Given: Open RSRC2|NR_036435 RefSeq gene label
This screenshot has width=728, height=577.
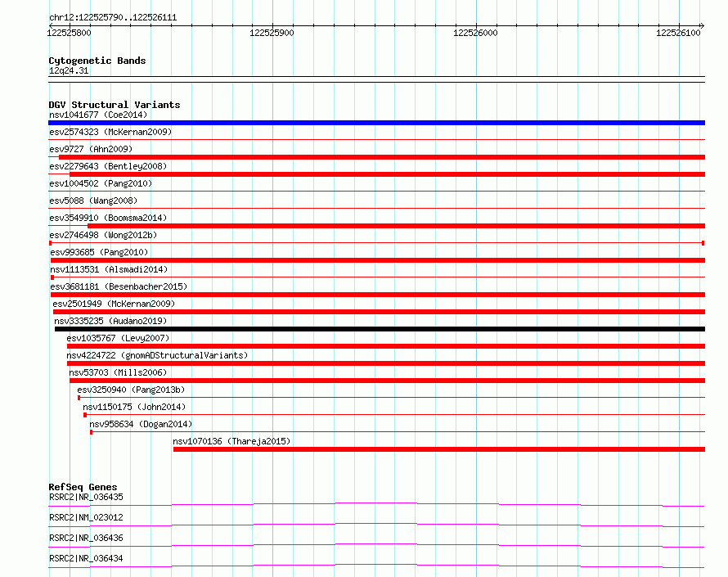Looking at the screenshot, I should pos(86,497).
